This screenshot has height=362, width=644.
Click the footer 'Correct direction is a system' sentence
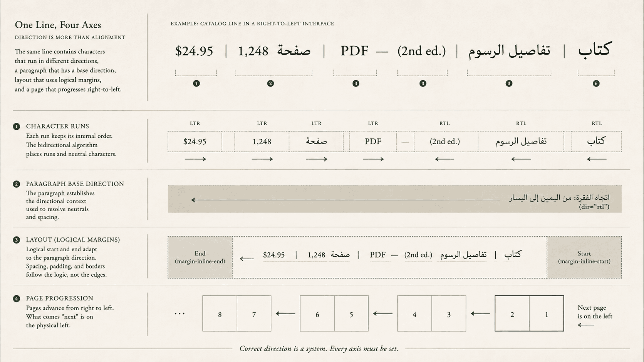pos(319,349)
